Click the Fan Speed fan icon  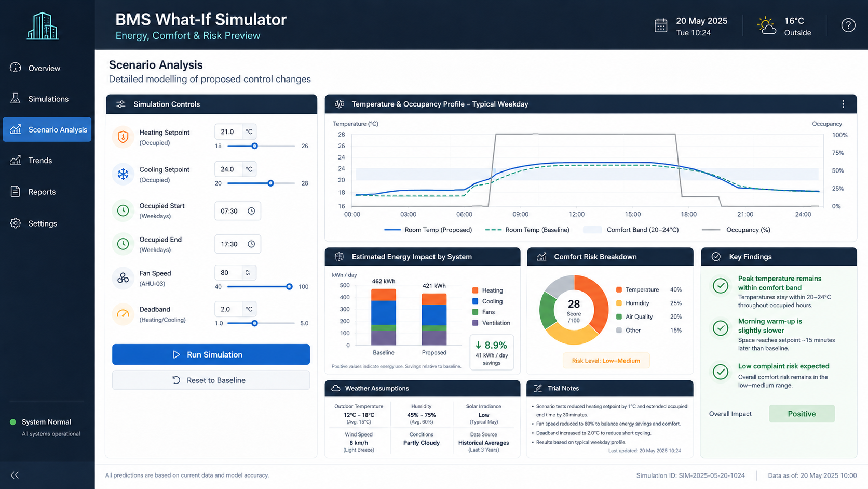pyautogui.click(x=123, y=278)
